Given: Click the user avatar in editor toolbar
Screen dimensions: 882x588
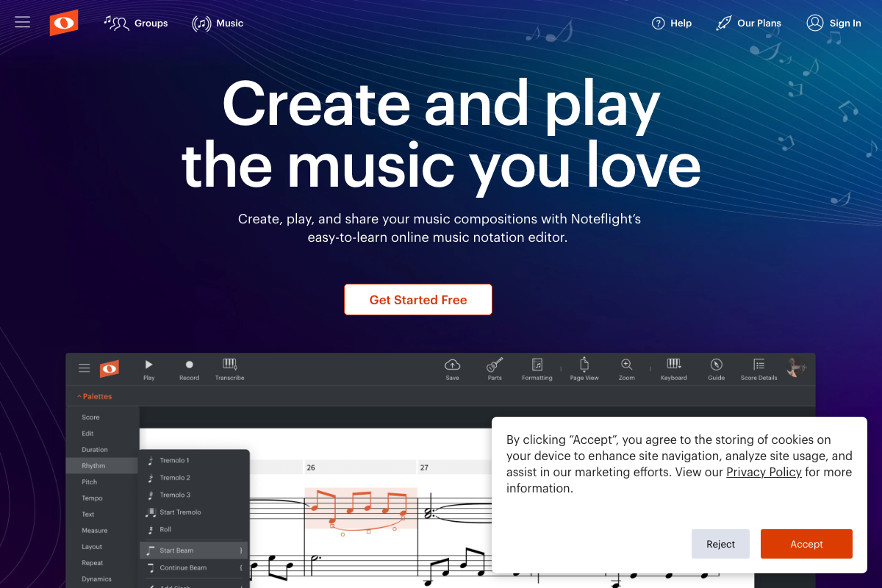Looking at the screenshot, I should click(795, 367).
